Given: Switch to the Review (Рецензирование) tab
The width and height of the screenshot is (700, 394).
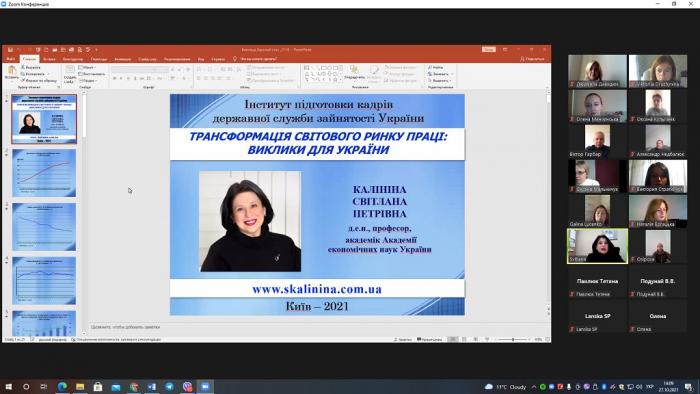Looking at the screenshot, I should (177, 59).
